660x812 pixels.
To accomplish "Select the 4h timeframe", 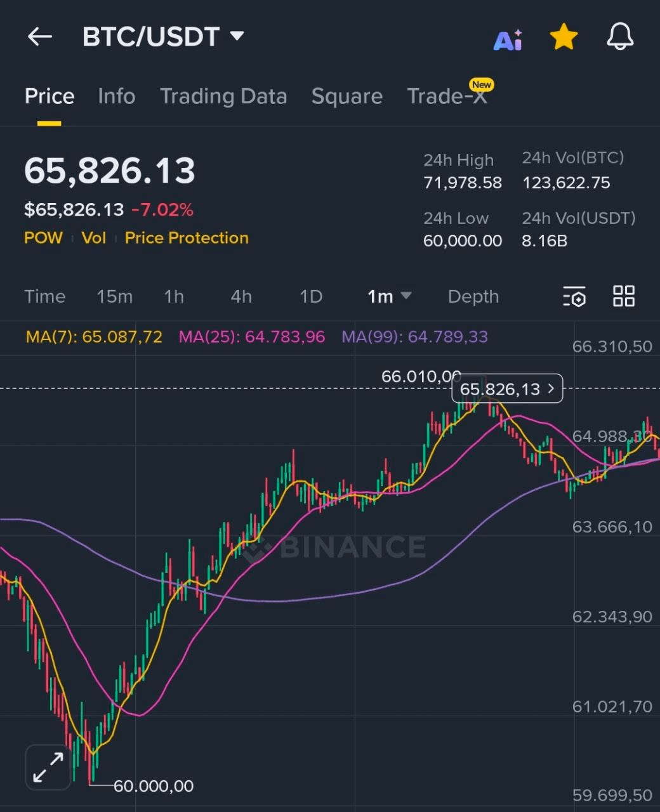I will point(241,296).
